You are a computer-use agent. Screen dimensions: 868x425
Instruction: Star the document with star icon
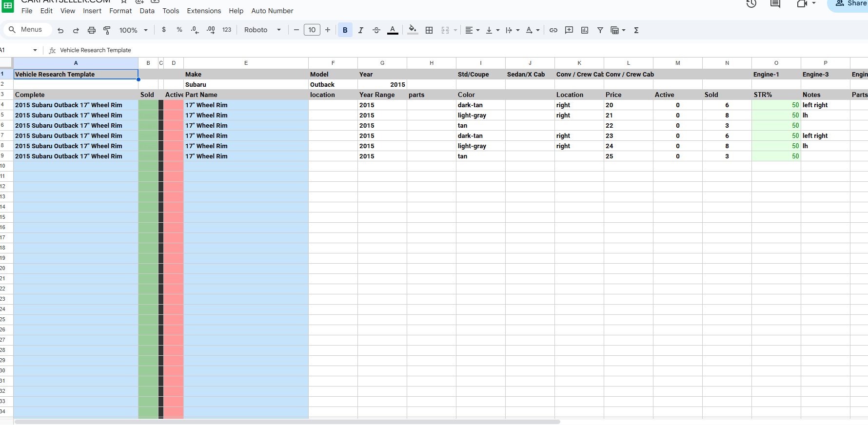124,2
